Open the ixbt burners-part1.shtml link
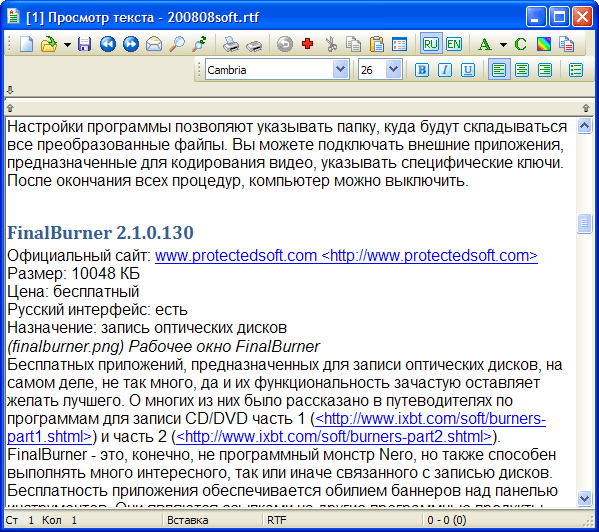 click(430, 419)
